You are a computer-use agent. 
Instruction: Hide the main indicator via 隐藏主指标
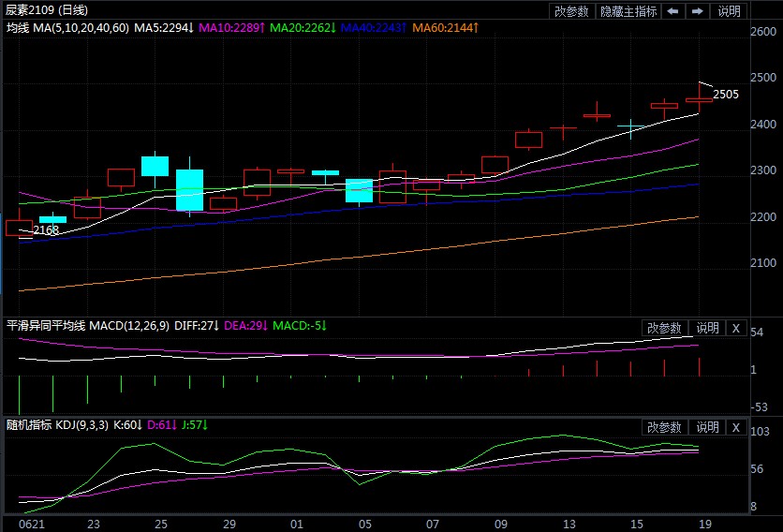pyautogui.click(x=628, y=11)
